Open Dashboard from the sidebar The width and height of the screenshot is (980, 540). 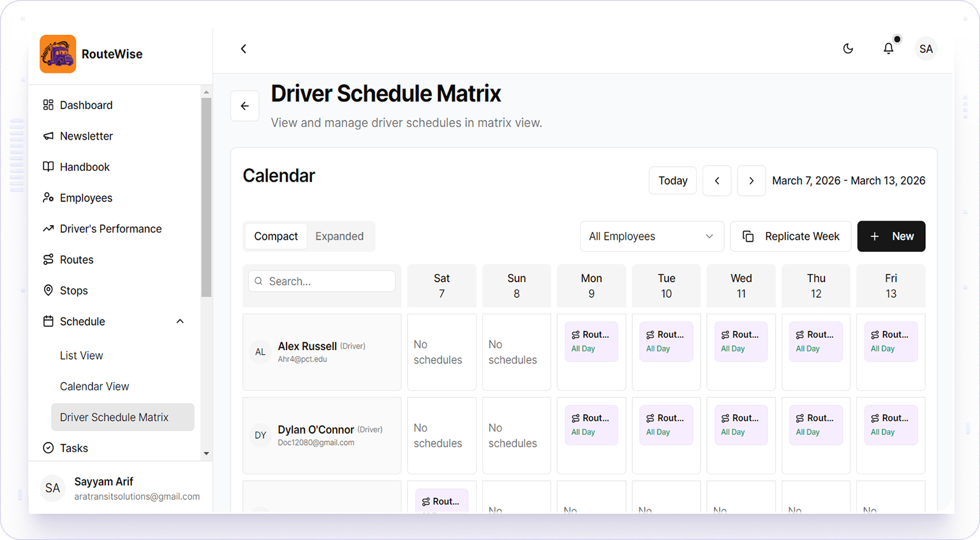tap(85, 105)
